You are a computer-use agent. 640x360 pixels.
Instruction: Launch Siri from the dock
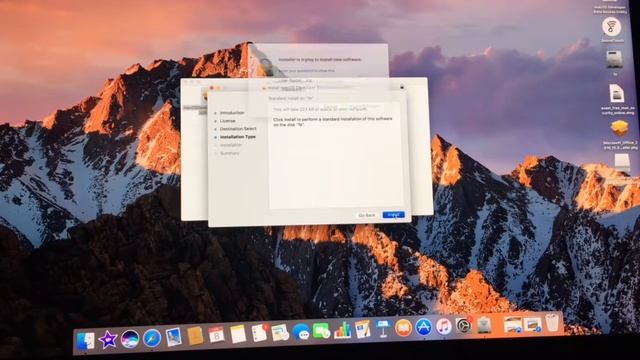[x=130, y=339]
